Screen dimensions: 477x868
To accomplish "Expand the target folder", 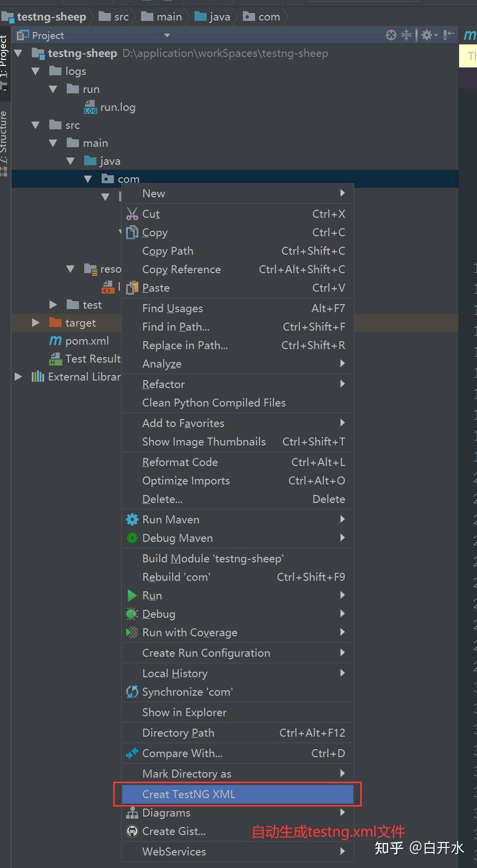I will click(35, 322).
